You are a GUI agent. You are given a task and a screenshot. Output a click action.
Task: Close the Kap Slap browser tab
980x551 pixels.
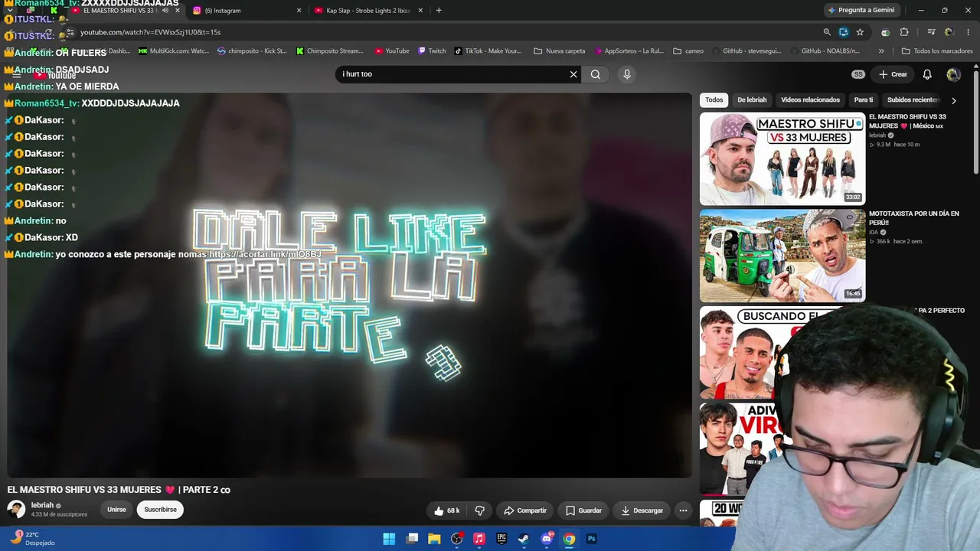(x=420, y=11)
